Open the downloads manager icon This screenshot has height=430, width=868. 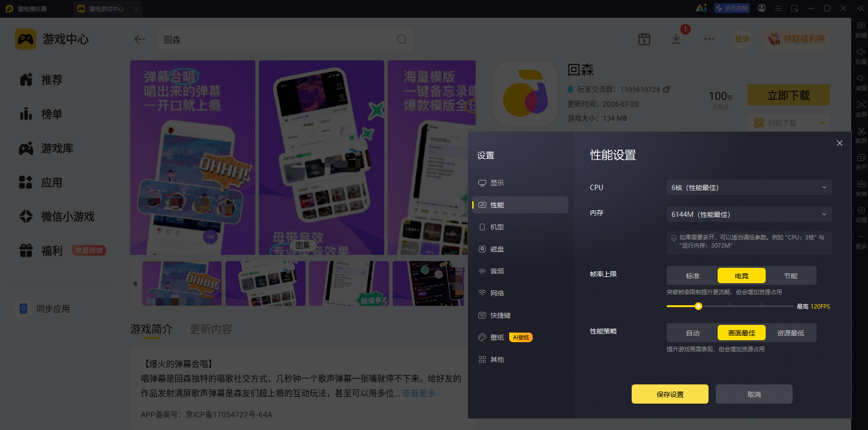[x=676, y=39]
